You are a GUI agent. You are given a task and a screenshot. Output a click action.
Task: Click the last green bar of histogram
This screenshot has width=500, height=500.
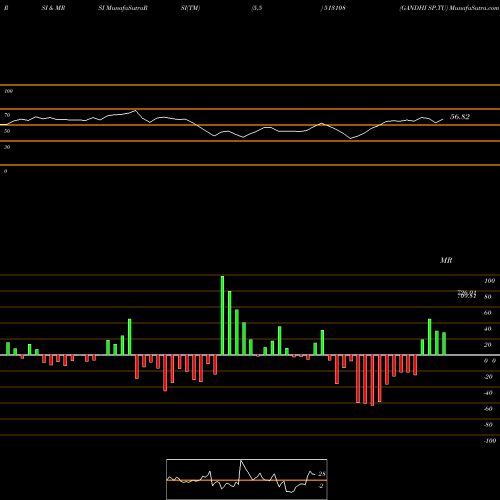(444, 344)
